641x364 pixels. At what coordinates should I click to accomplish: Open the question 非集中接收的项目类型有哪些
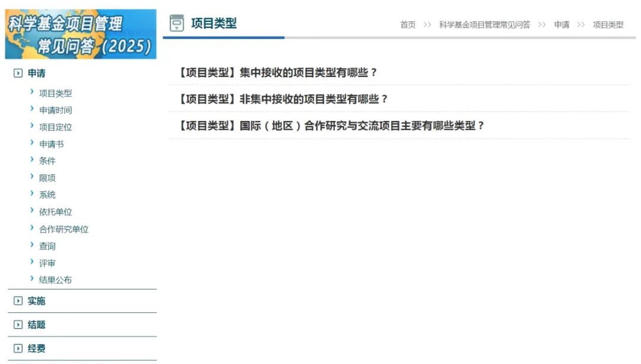pos(283,99)
